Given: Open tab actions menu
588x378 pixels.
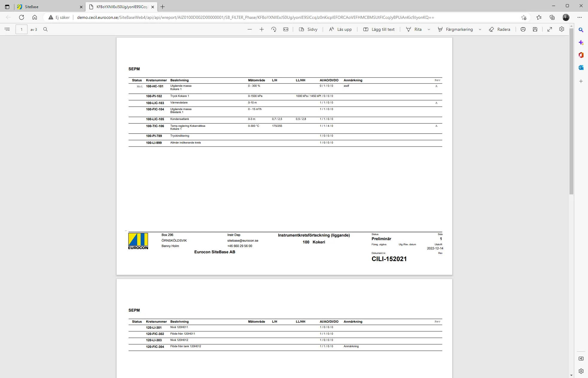Looking at the screenshot, I should [x=7, y=7].
